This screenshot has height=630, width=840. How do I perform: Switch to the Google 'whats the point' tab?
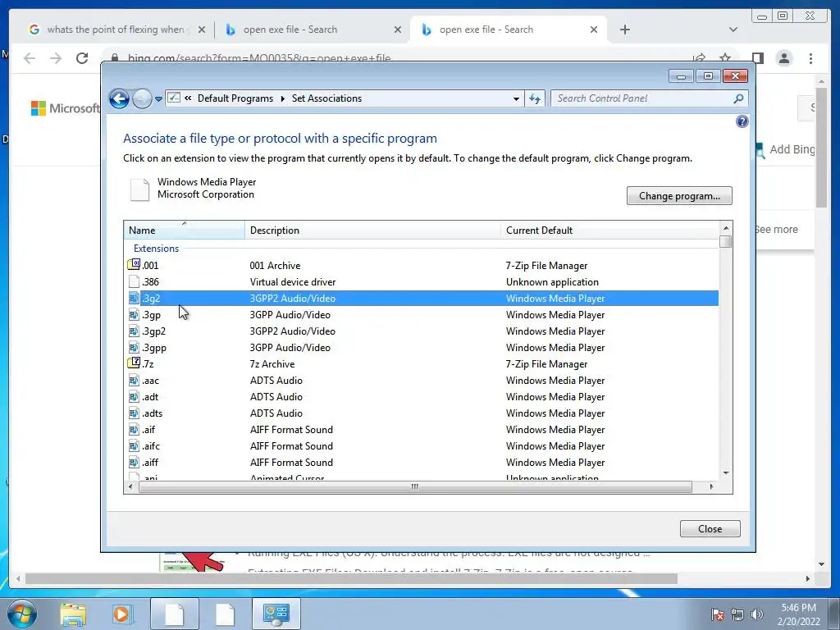click(x=116, y=30)
